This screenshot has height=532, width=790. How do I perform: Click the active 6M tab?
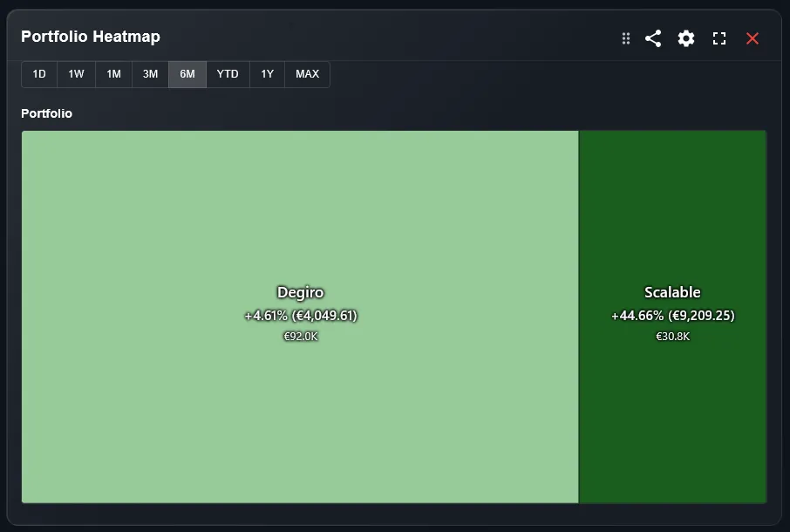pos(187,74)
